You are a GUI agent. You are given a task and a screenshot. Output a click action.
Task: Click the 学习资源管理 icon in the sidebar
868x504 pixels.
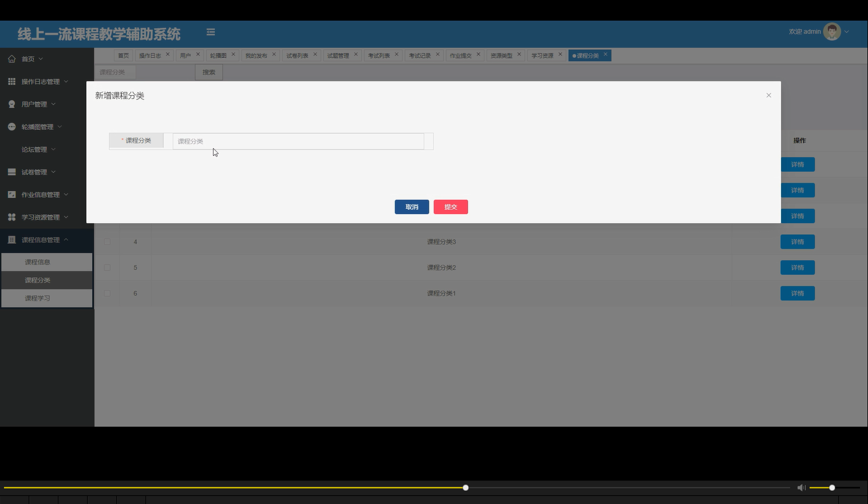[x=11, y=217]
